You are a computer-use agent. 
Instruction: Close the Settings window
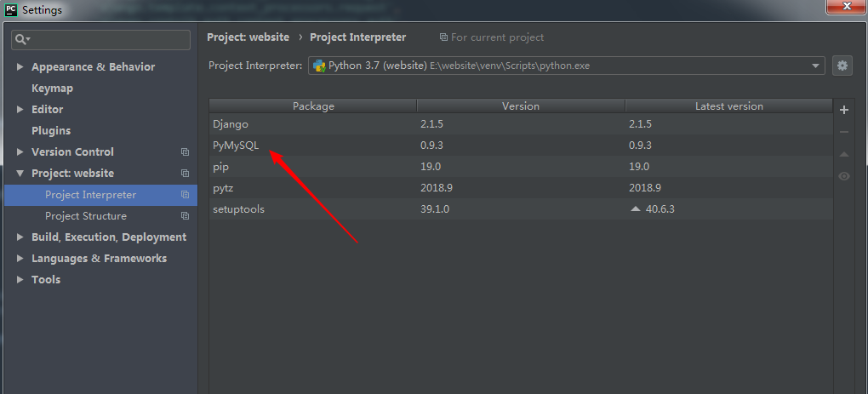pos(846,7)
